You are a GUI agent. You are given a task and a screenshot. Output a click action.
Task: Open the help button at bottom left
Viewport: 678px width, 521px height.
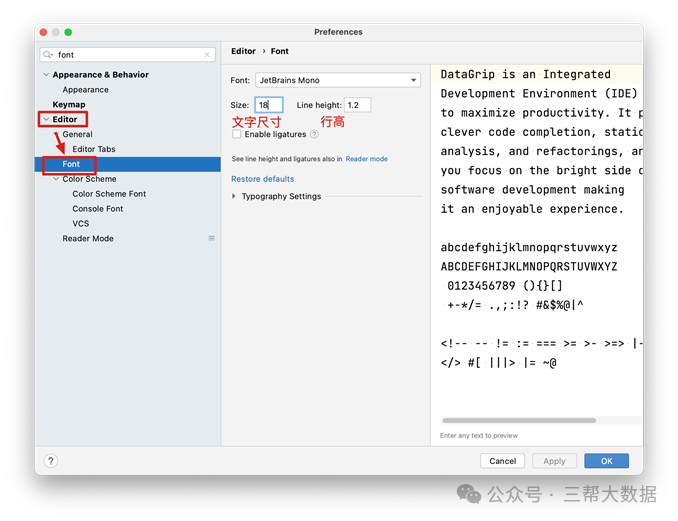51,461
